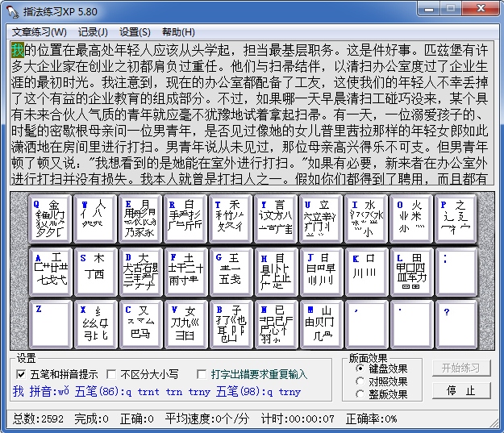The height and width of the screenshot is (433, 504).
Task: Enable 打字出错要求重复输入 checkbox
Action: (x=202, y=374)
